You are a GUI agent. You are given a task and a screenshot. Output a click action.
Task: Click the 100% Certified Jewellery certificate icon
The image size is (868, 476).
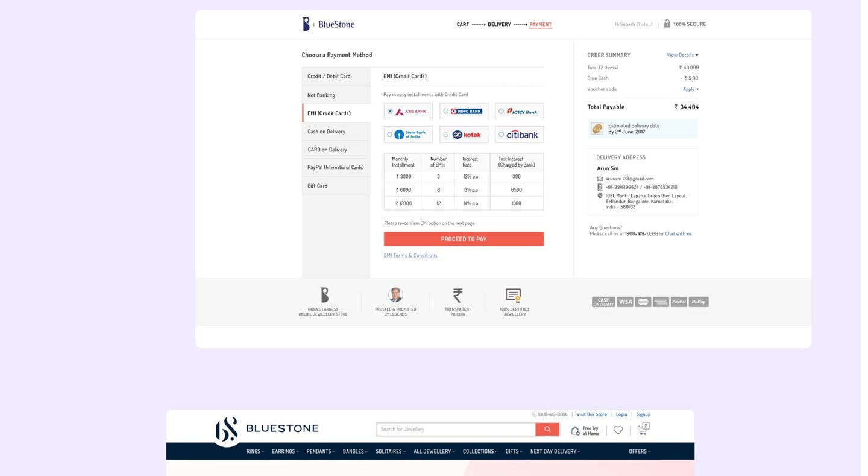(x=514, y=295)
